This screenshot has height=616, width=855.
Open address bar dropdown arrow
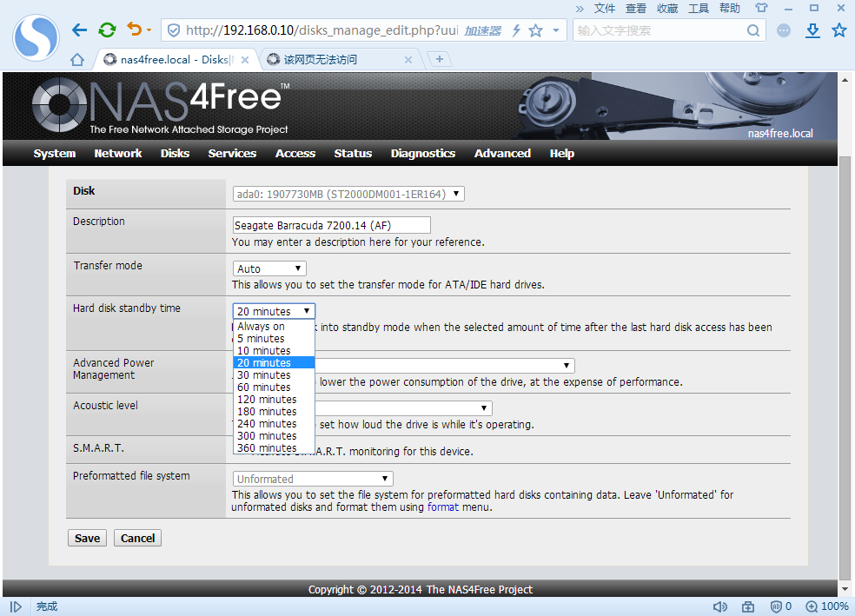tap(555, 30)
